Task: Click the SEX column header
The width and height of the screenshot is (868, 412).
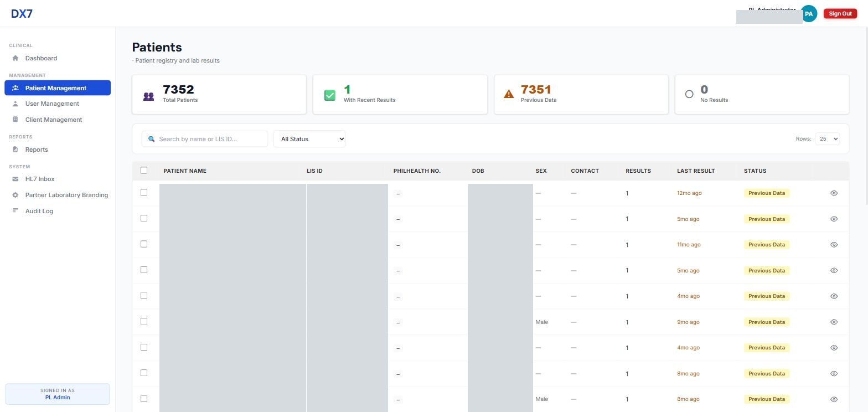Action: tap(541, 171)
